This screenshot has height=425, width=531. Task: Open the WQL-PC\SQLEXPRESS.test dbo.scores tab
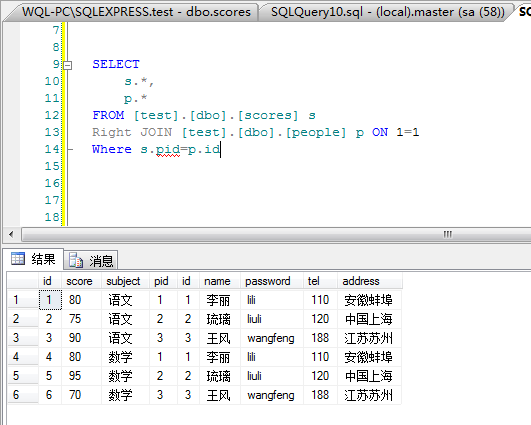click(x=135, y=12)
